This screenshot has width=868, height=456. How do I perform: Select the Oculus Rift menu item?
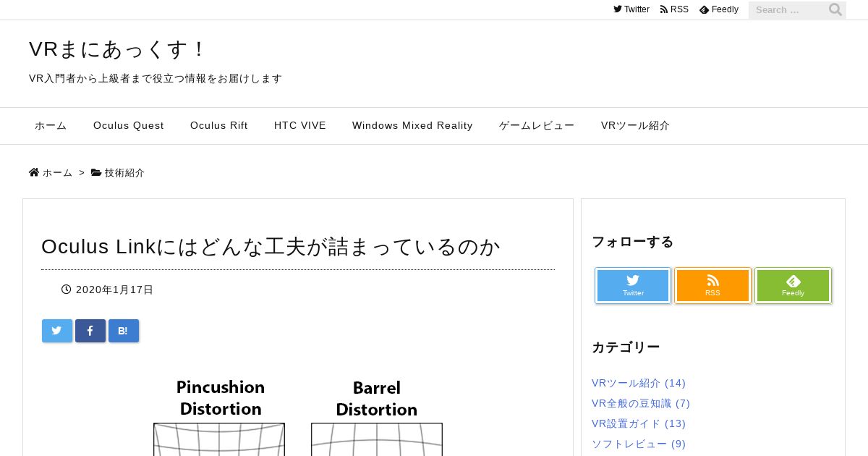219,125
